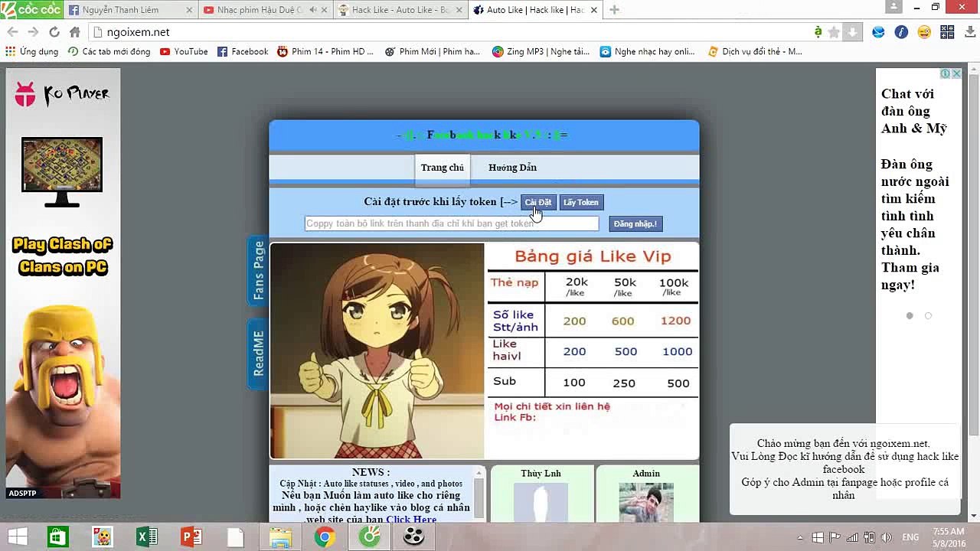The height and width of the screenshot is (551, 980).
Task: Close the right-side advertisement with X
Action: [x=956, y=73]
